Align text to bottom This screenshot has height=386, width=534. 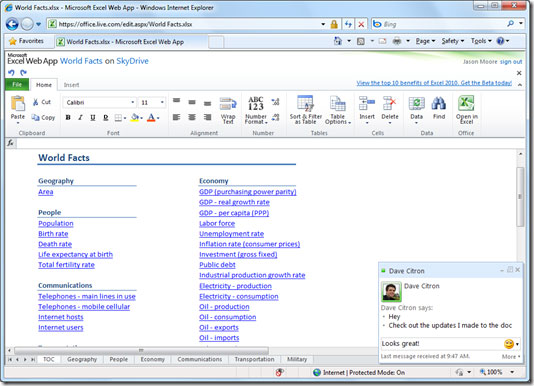tap(207, 103)
